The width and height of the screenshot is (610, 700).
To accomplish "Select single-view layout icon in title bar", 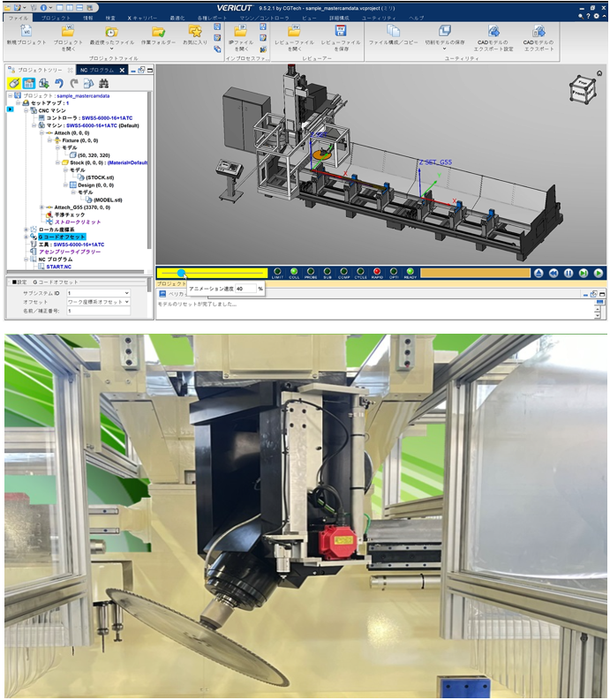I will (59, 8).
